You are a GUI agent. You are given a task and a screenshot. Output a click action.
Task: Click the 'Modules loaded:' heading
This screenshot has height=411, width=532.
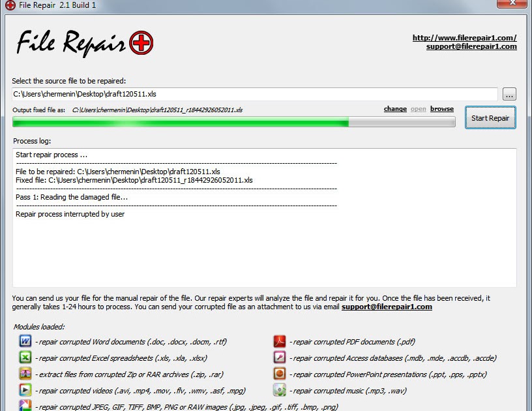click(39, 327)
